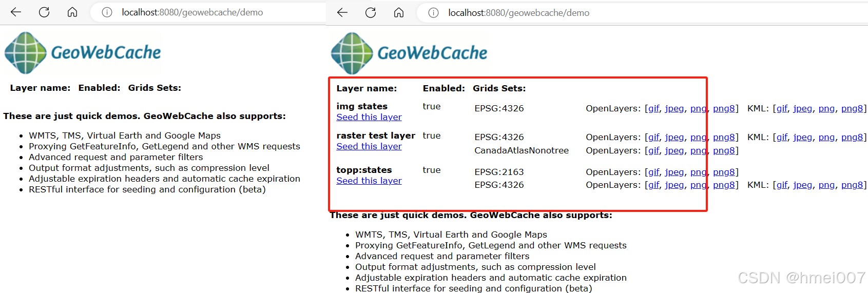Click the Grids Sets: header in right window
The width and height of the screenshot is (868, 293).
coord(499,88)
